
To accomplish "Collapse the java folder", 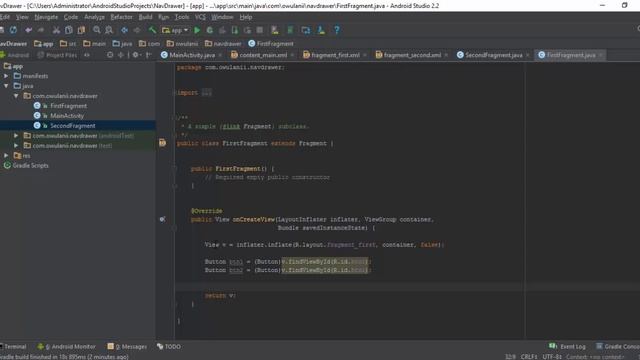I will (6, 86).
